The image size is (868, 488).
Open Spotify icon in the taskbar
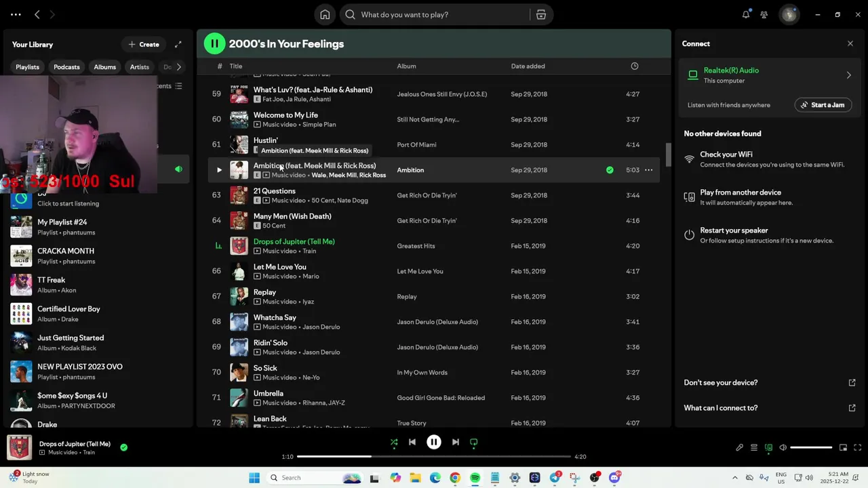pyautogui.click(x=475, y=478)
